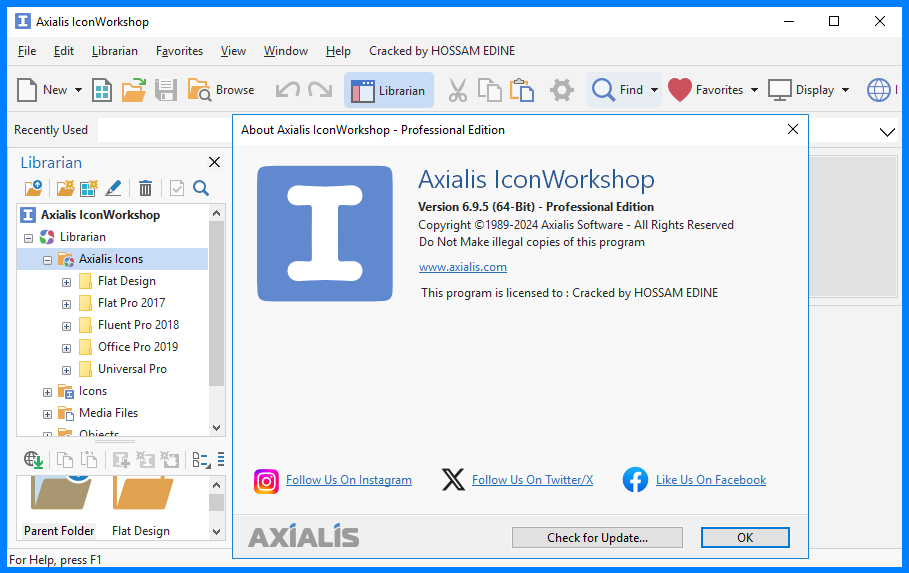Open the Edit menu
Viewport: 909px width, 573px height.
(x=64, y=51)
